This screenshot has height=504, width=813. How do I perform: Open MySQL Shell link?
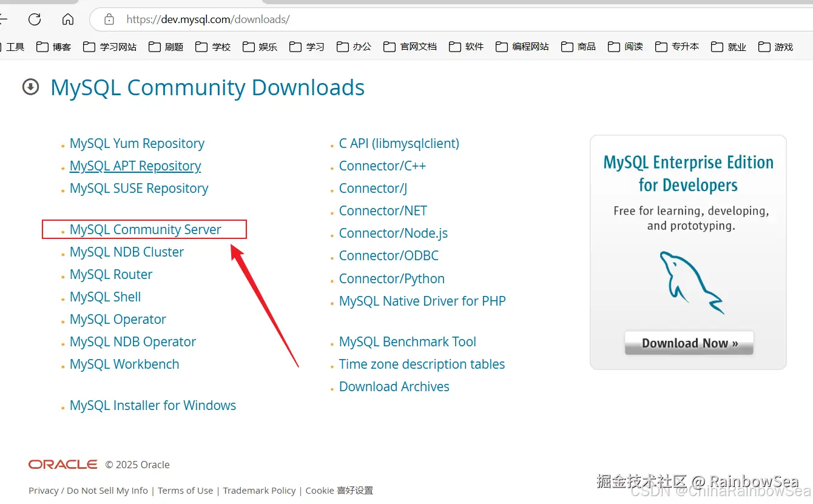coord(106,297)
